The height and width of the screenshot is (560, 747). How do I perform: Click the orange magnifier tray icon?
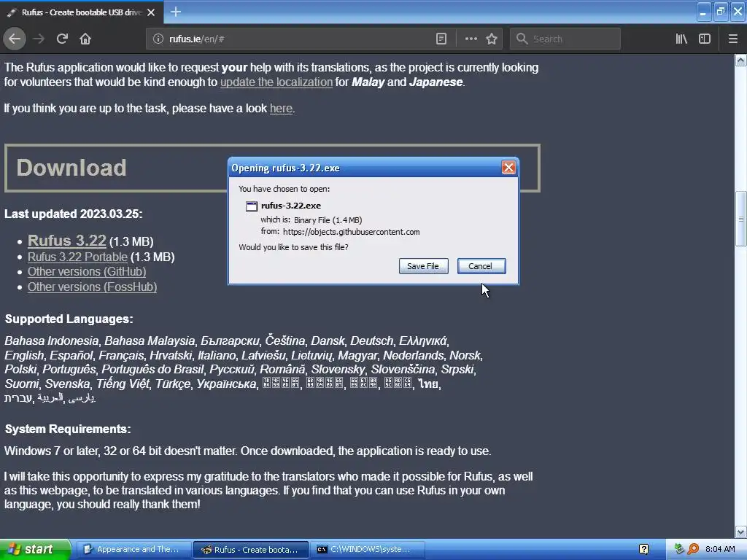click(x=693, y=550)
